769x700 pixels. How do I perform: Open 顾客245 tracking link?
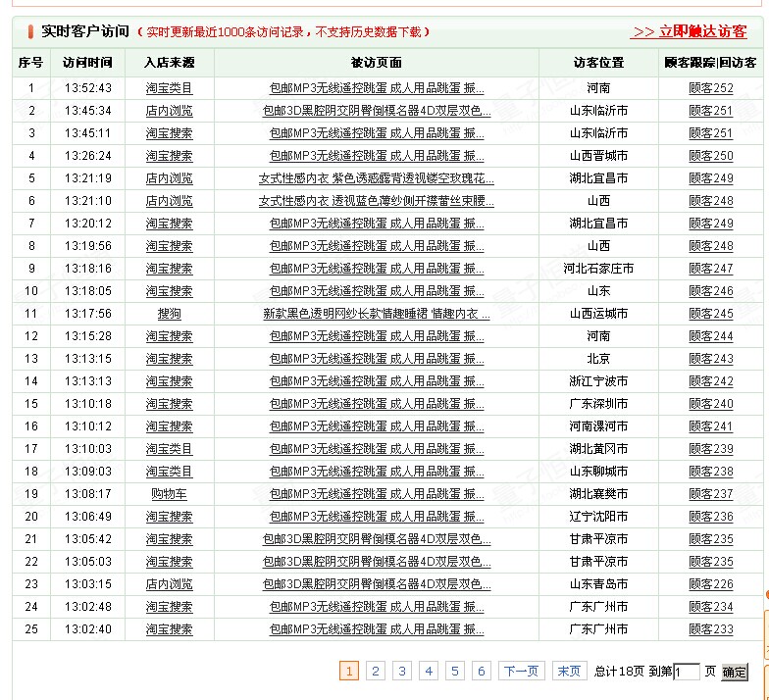(711, 314)
